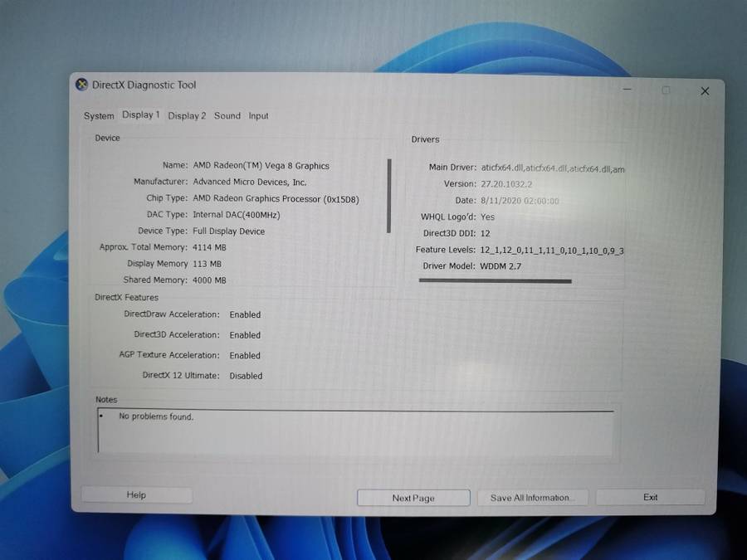Close the DirectX Diagnostic Tool window
Image resolution: width=747 pixels, height=560 pixels.
pos(705,91)
